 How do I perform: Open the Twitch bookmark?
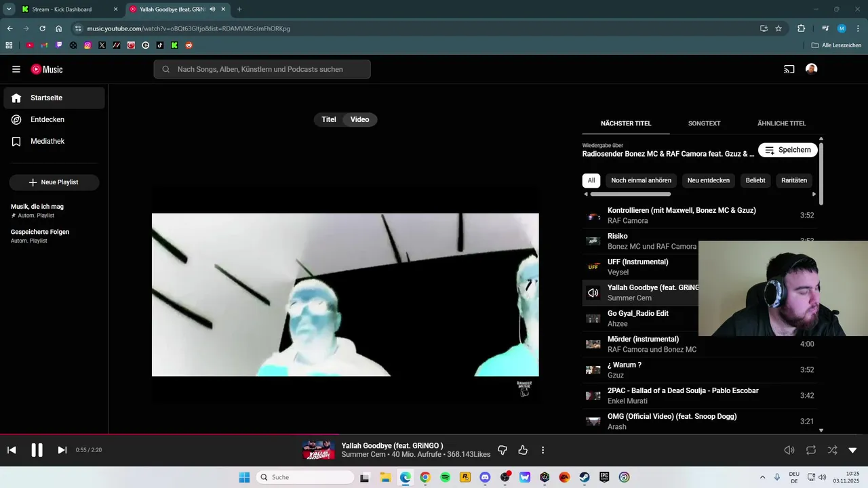click(59, 45)
